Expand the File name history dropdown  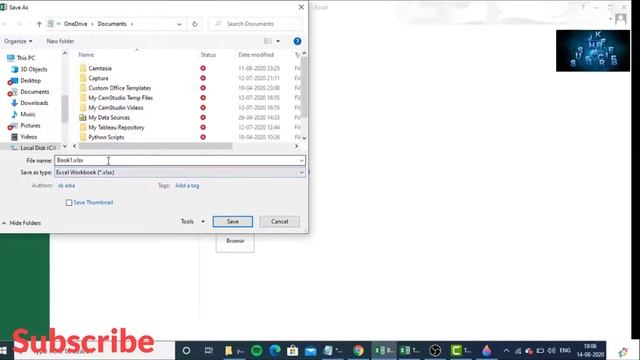(301, 160)
